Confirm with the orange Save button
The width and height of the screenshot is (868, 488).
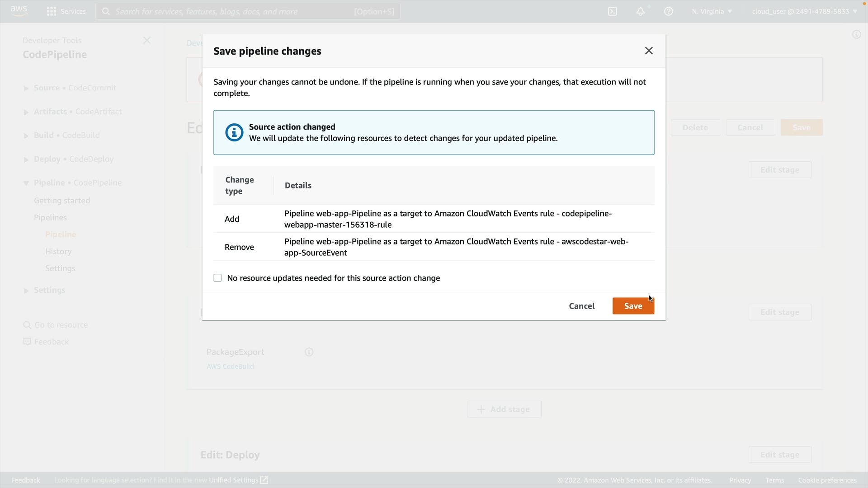(x=633, y=306)
